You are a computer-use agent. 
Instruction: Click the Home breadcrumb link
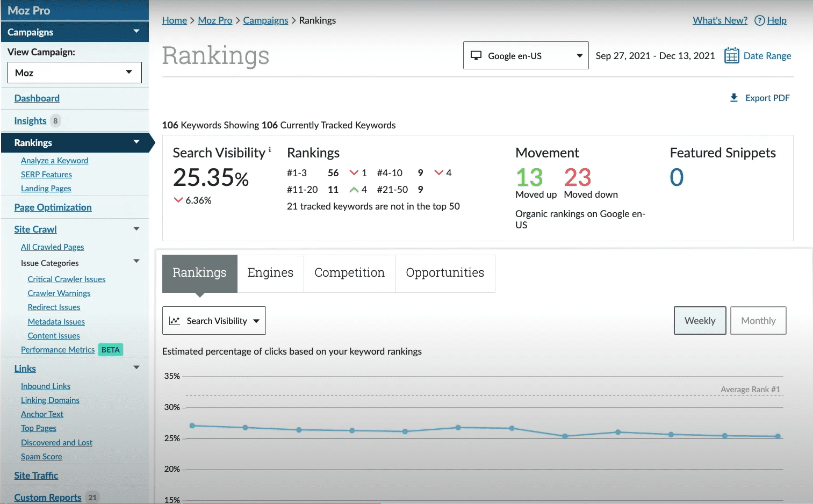175,20
